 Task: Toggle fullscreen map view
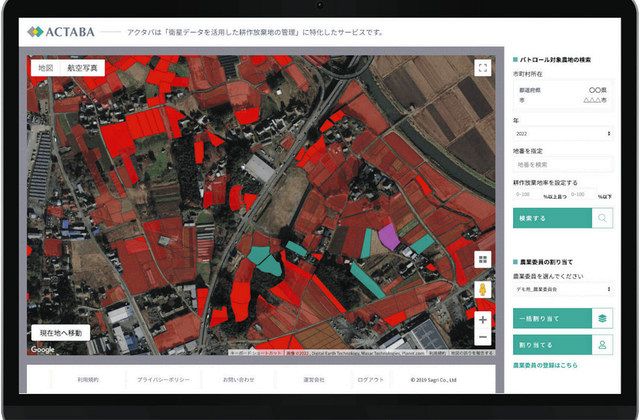(483, 68)
